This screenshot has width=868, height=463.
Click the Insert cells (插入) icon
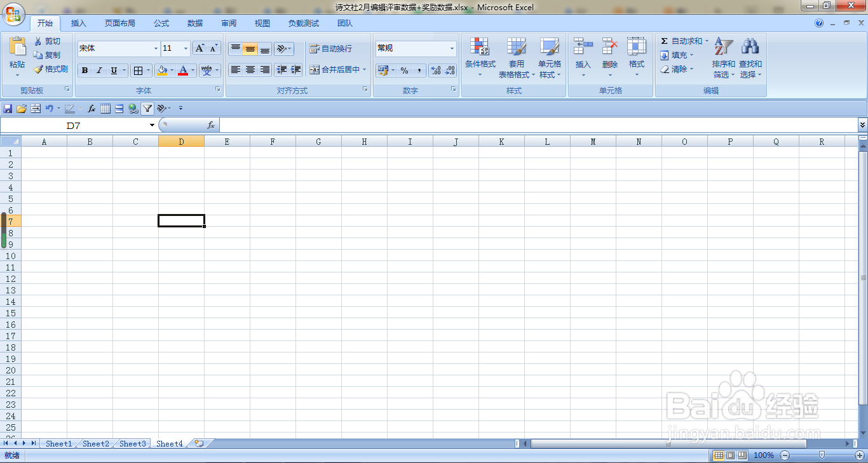583,46
